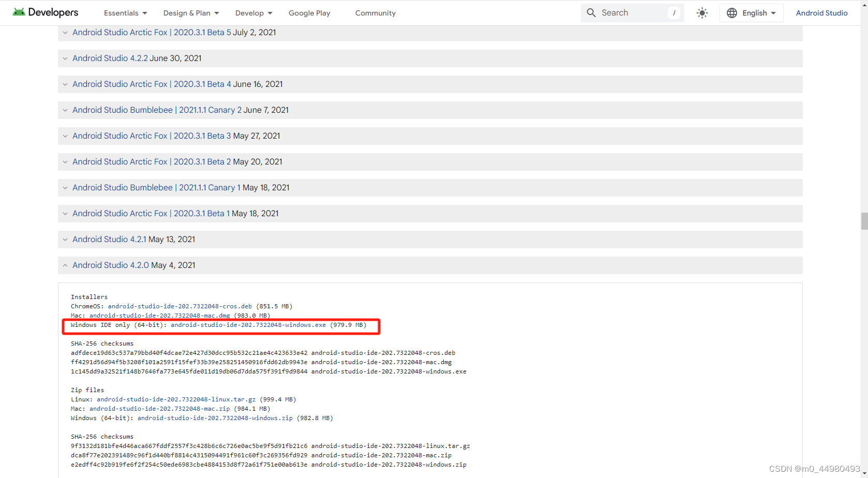Open the Develop menu
This screenshot has height=478, width=868.
pyautogui.click(x=254, y=13)
